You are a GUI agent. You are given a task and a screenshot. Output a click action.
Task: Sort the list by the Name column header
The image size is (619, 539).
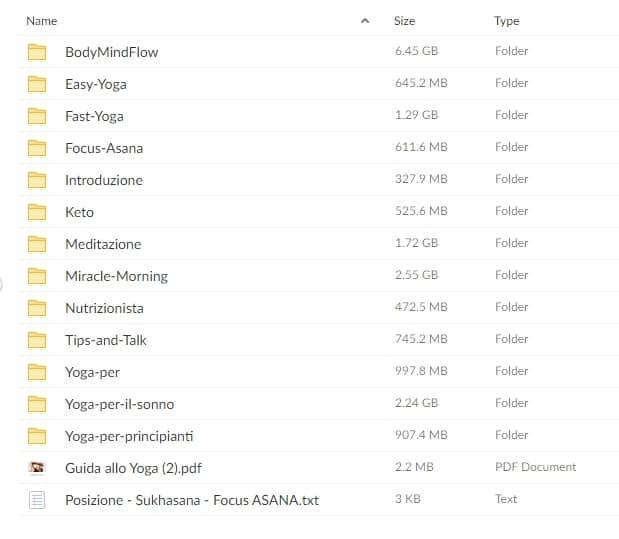[x=42, y=21]
